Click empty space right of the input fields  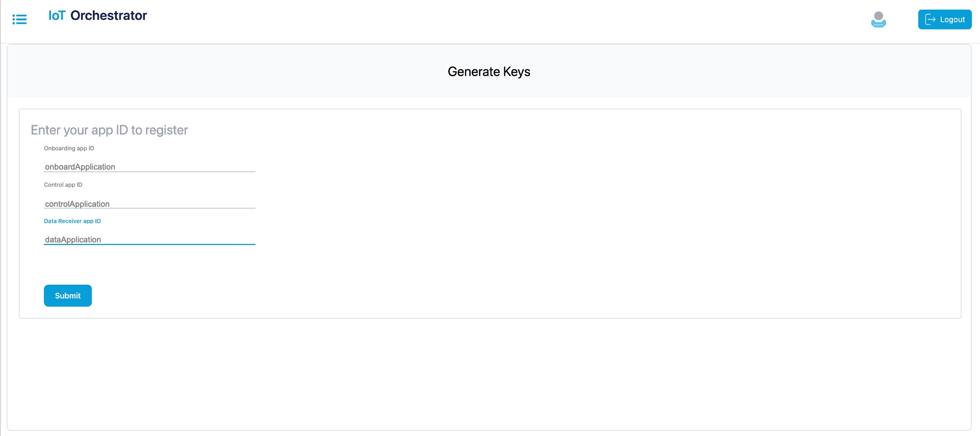tap(561, 204)
